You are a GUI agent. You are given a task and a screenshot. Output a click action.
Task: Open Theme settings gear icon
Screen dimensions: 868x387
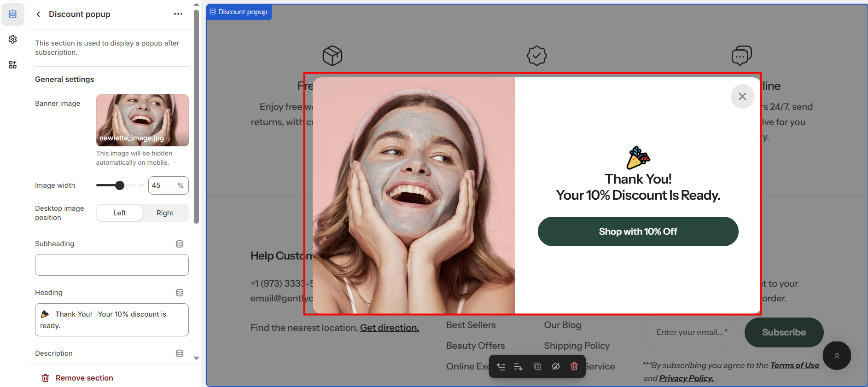point(13,40)
